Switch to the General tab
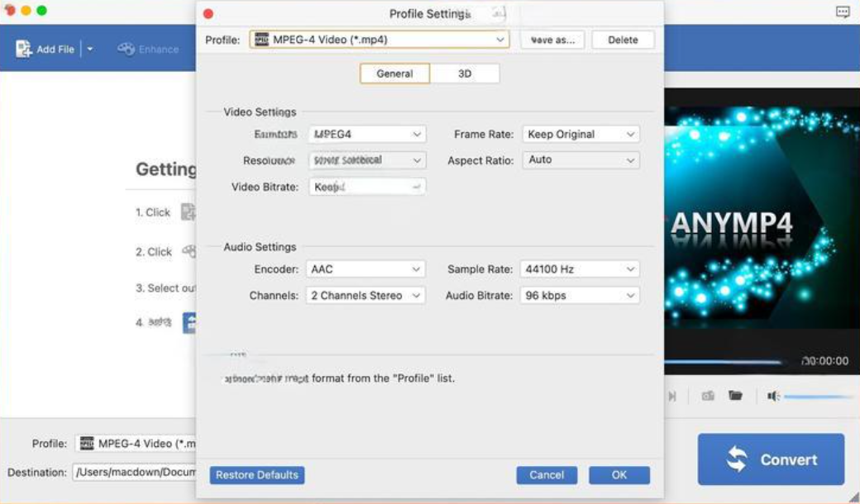 point(395,74)
